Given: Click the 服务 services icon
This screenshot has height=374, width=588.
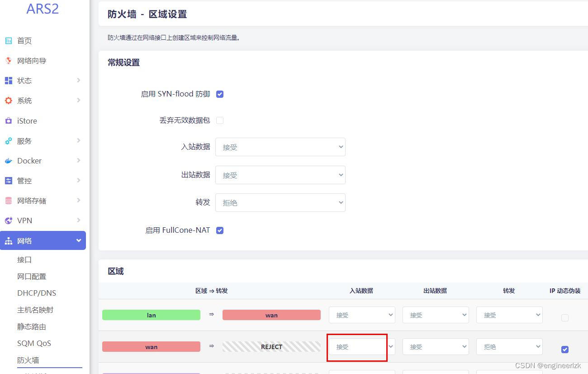Looking at the screenshot, I should click(x=9, y=141).
